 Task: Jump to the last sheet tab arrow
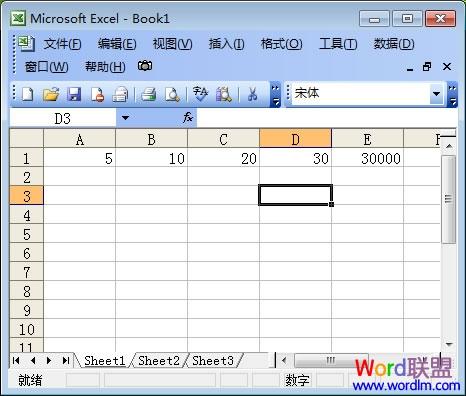pos(66,360)
